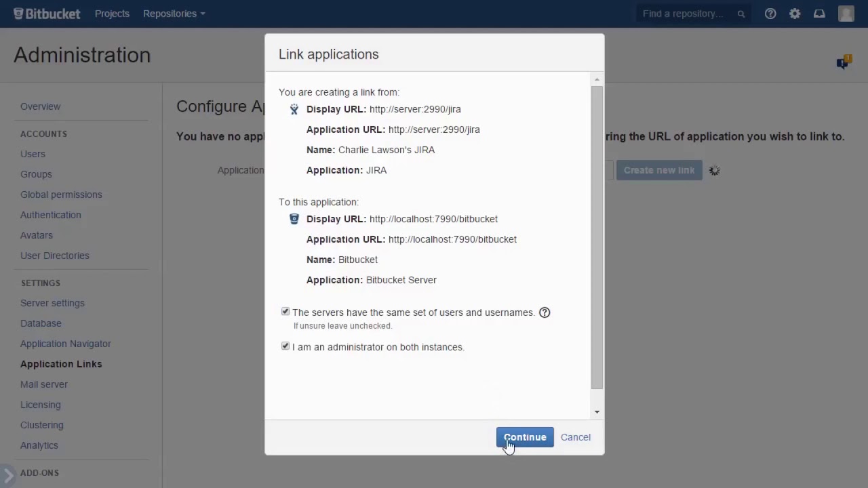This screenshot has width=868, height=488.
Task: Open Application Navigator page
Action: [65, 344]
